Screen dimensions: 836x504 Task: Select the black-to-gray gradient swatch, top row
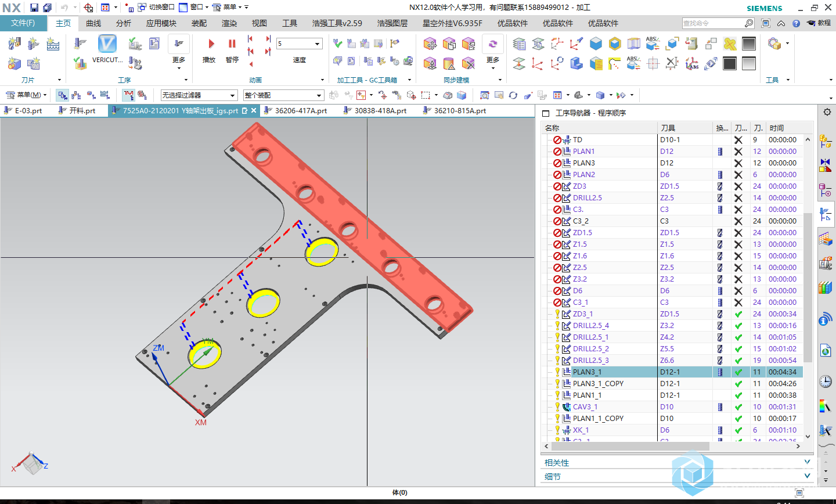[749, 44]
